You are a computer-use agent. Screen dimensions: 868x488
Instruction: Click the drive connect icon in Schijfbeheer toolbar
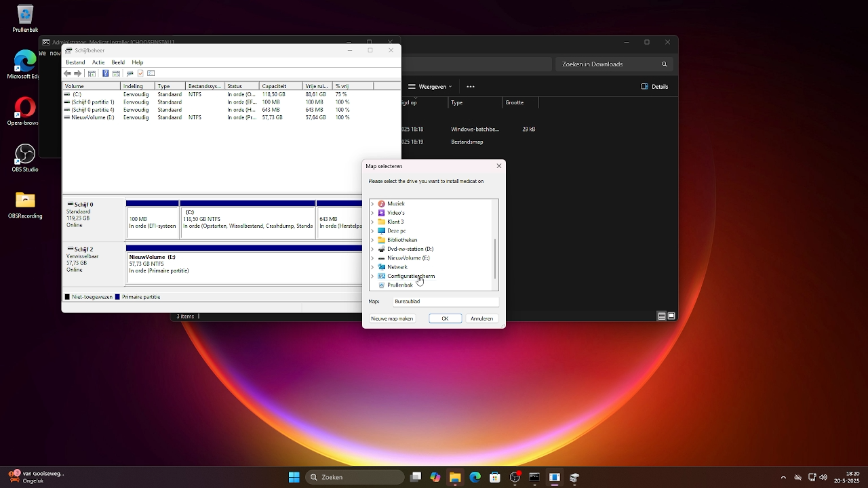[x=130, y=73]
